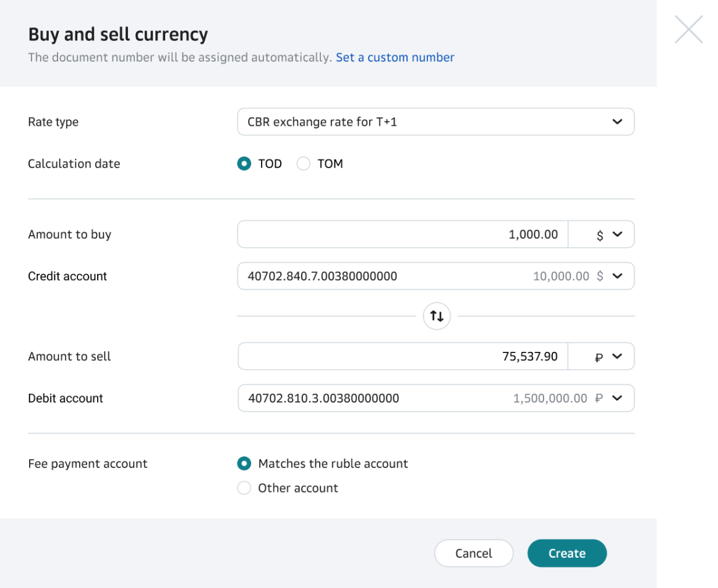This screenshot has height=588, width=718.
Task: Close the Buy and sell currency dialog
Action: click(x=688, y=29)
